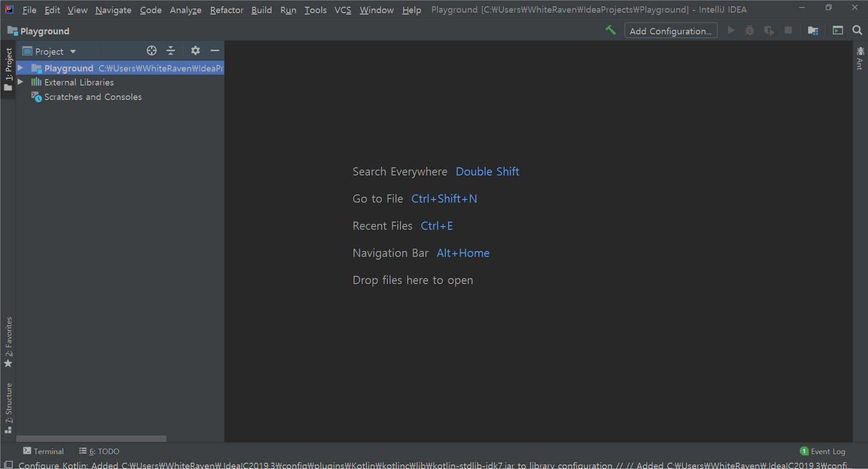The height and width of the screenshot is (469, 868).
Task: Open the Navigate menu
Action: click(x=113, y=9)
